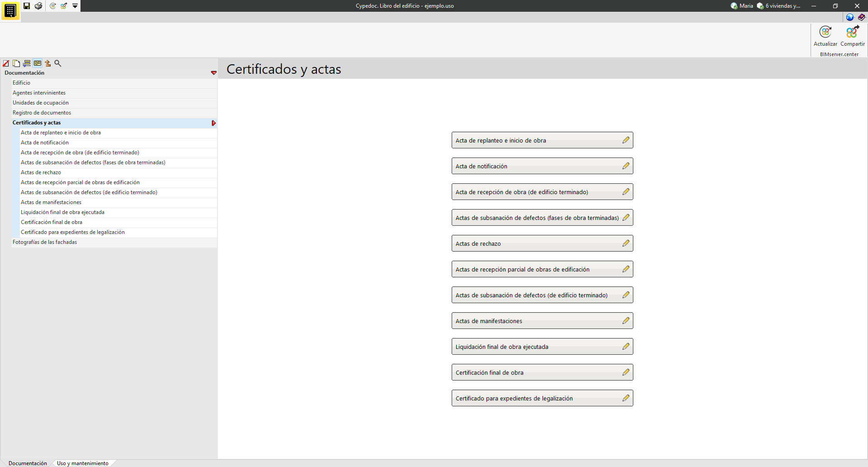
Task: Collapse the Documentación panel red arrow
Action: click(214, 73)
